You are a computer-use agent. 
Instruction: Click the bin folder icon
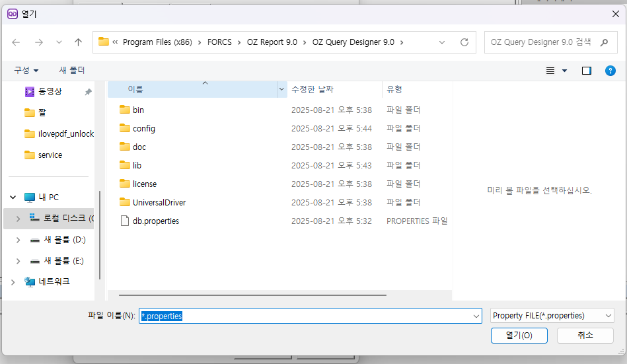[125, 110]
